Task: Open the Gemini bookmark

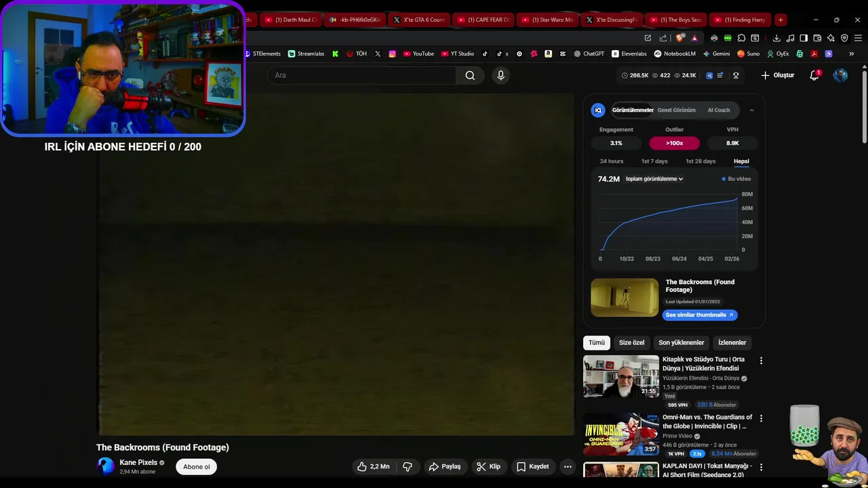Action: point(716,54)
